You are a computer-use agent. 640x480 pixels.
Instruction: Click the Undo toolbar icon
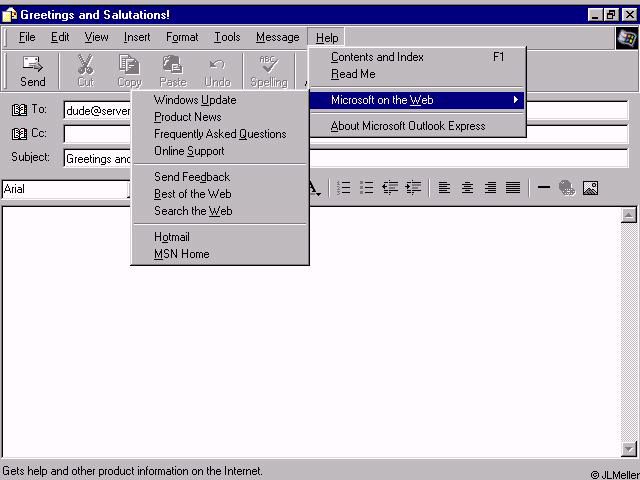tap(217, 65)
